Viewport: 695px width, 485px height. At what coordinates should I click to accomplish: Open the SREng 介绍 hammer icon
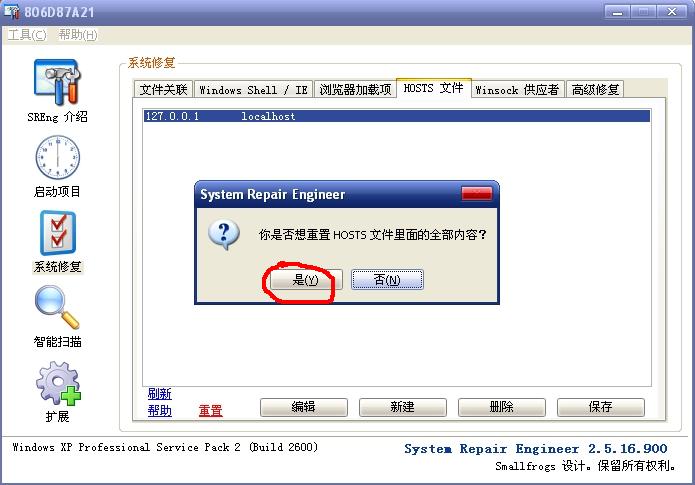click(x=58, y=82)
